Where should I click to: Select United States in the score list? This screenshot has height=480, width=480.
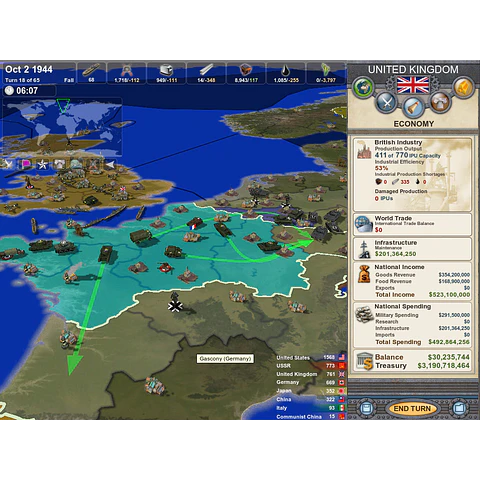point(310,357)
